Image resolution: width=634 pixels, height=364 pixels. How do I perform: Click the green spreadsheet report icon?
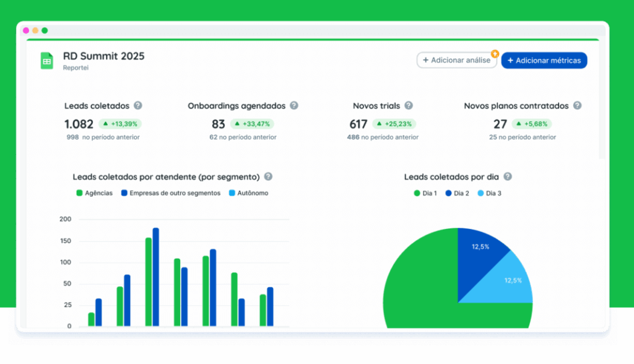click(x=46, y=60)
